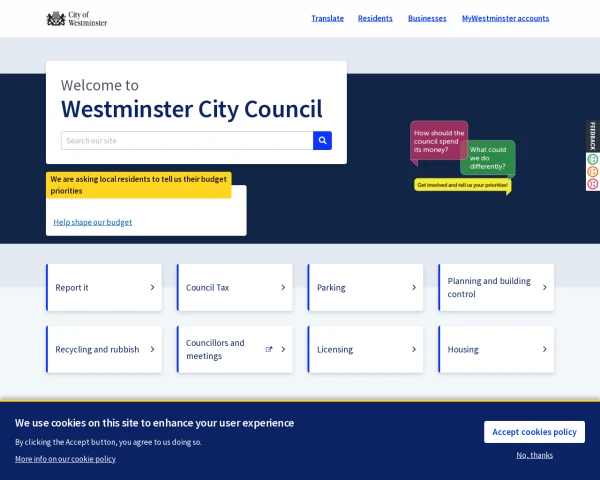Click the Westminster City Council heading
The image size is (600, 480).
point(192,109)
